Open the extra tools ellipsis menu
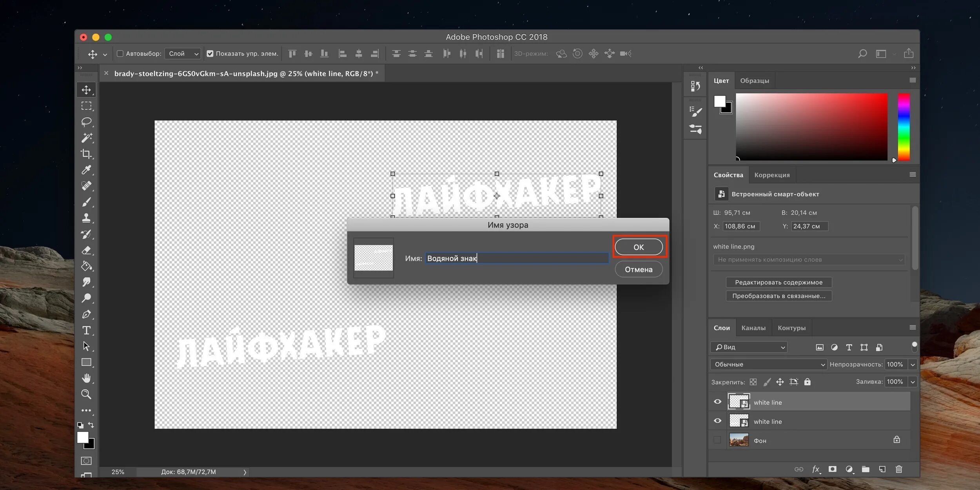980x490 pixels. pyautogui.click(x=86, y=410)
